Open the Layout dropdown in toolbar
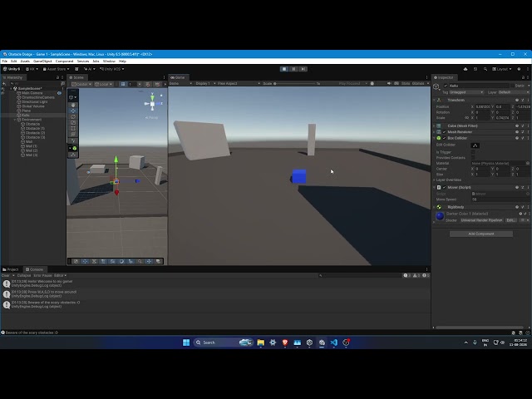 click(x=502, y=69)
